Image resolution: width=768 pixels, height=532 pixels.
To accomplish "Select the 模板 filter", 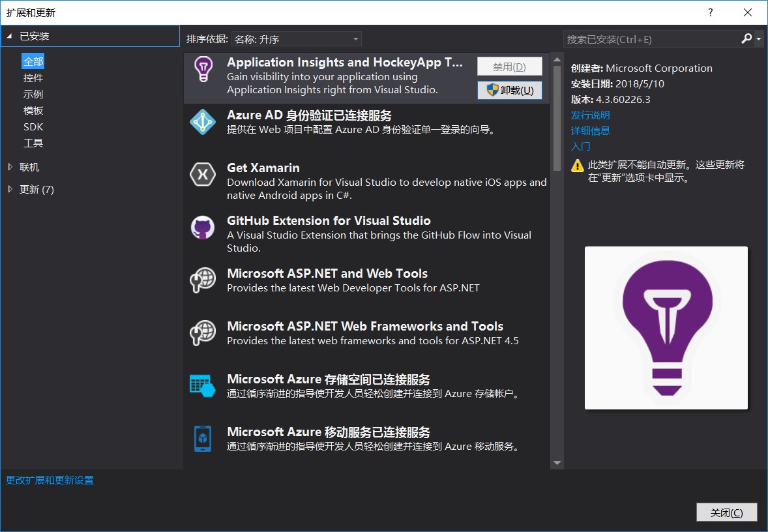I will click(x=33, y=110).
